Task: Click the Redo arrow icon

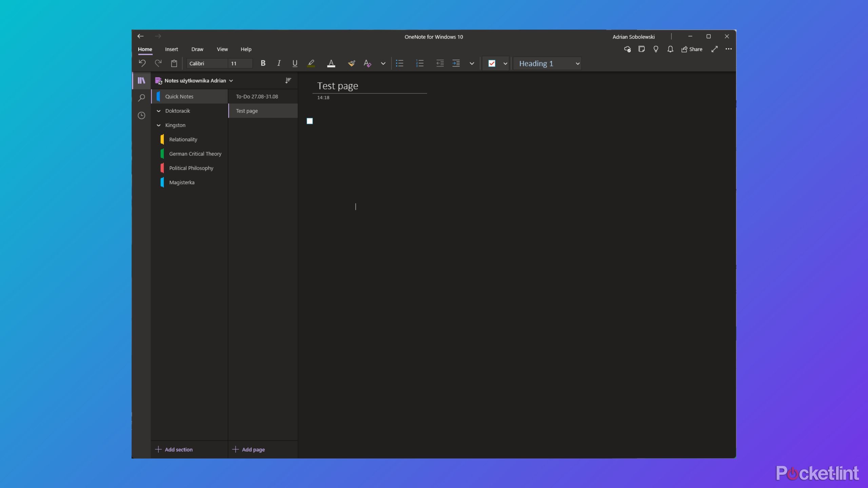Action: tap(158, 63)
